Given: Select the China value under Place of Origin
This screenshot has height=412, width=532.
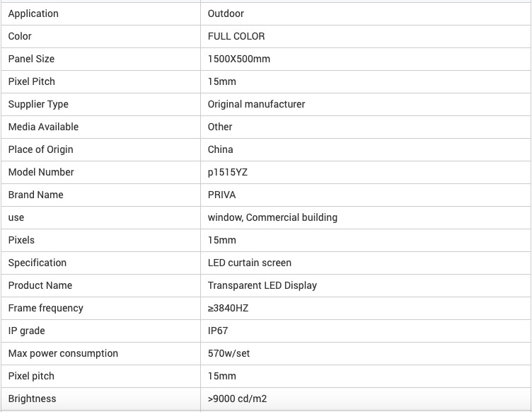Looking at the screenshot, I should point(220,149).
